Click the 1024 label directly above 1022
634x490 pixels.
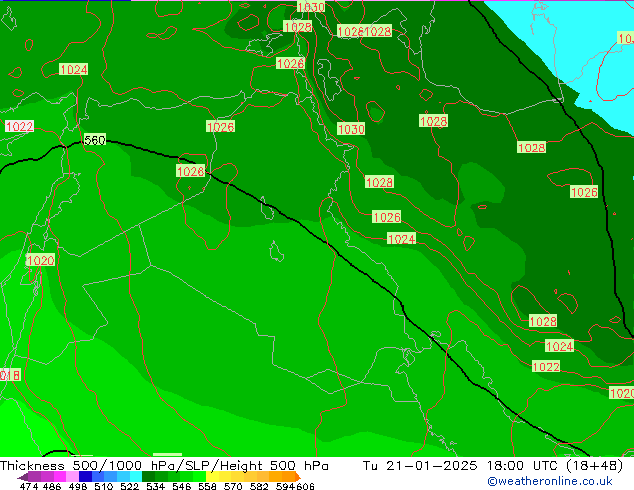point(559,346)
